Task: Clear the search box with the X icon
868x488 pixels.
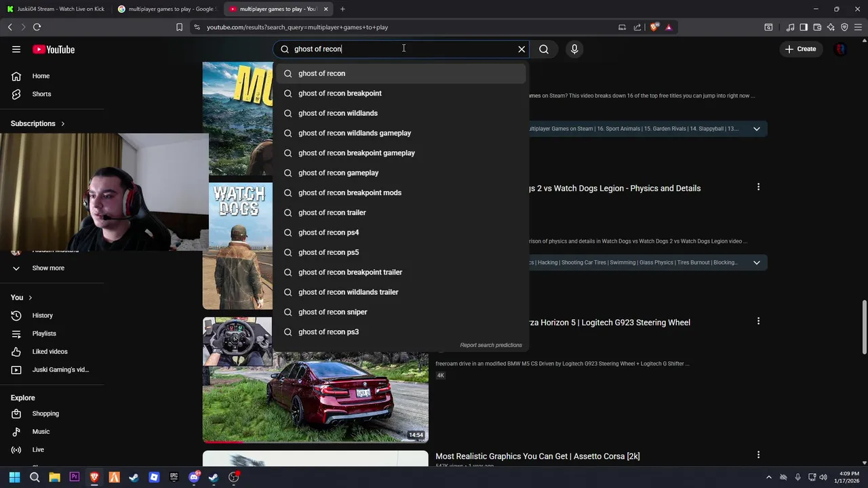Action: [521, 49]
